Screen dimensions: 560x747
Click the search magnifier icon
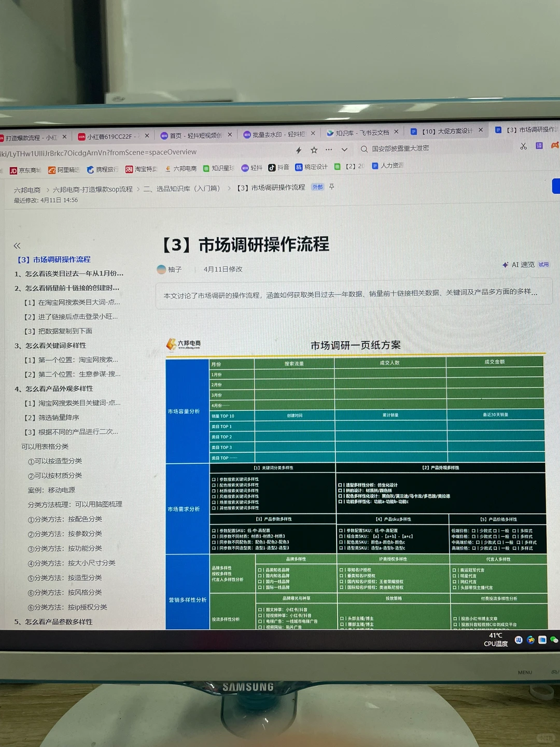coord(364,149)
